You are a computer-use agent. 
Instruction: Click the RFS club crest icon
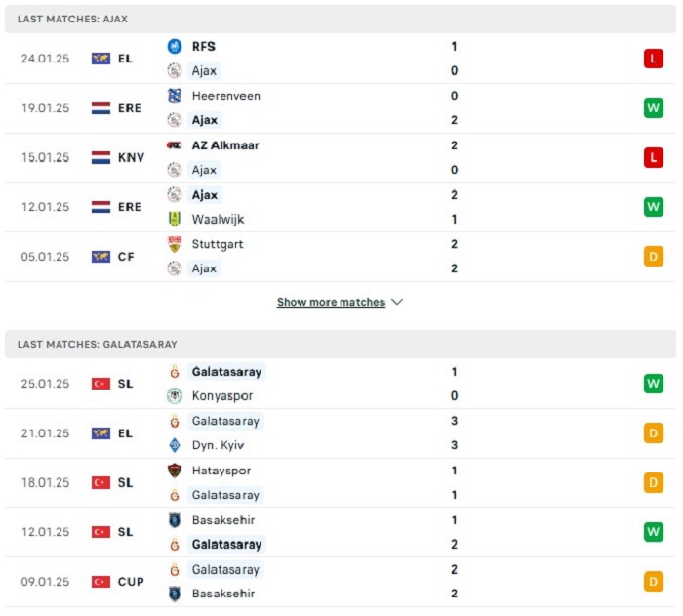[175, 46]
